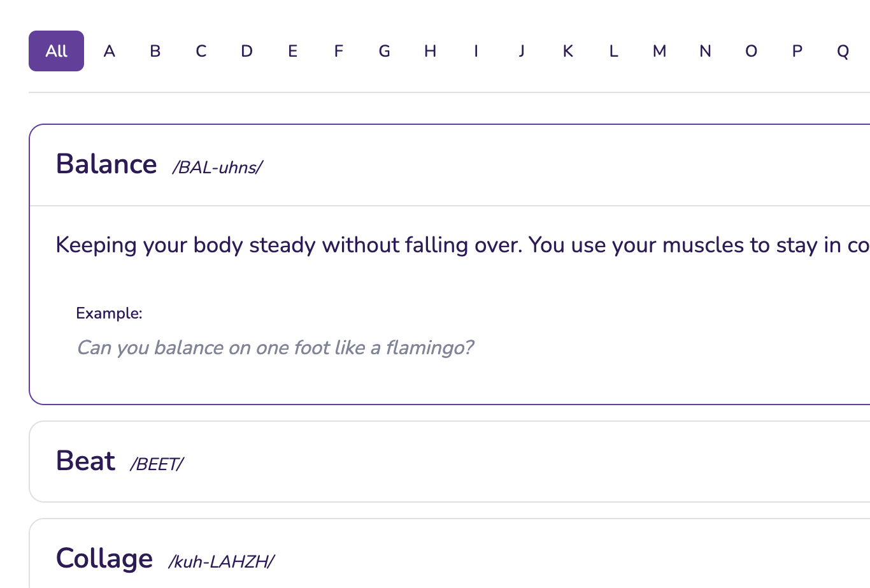Choose the letter G filter
The width and height of the screenshot is (870, 588).
pos(385,51)
